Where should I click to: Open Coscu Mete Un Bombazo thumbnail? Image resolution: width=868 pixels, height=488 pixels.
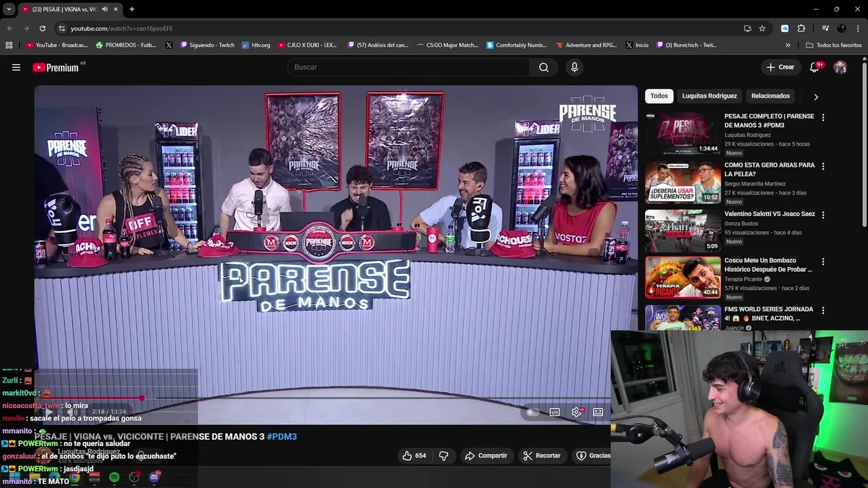click(x=683, y=277)
